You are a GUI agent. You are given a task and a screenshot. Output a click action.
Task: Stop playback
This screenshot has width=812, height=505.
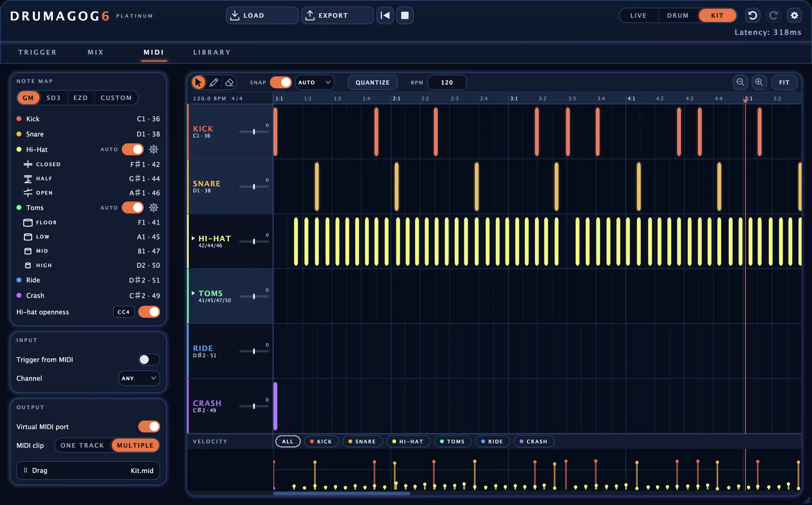coord(405,15)
